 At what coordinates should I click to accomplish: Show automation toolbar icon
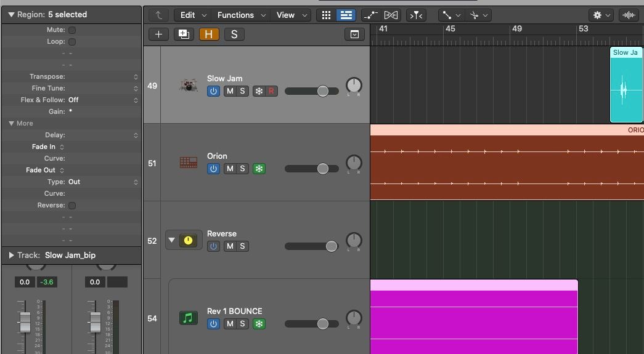tap(371, 15)
